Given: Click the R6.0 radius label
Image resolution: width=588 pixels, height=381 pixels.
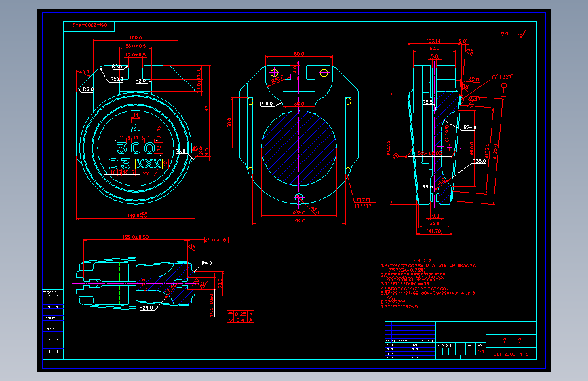Looking at the screenshot, I should 88,89.
